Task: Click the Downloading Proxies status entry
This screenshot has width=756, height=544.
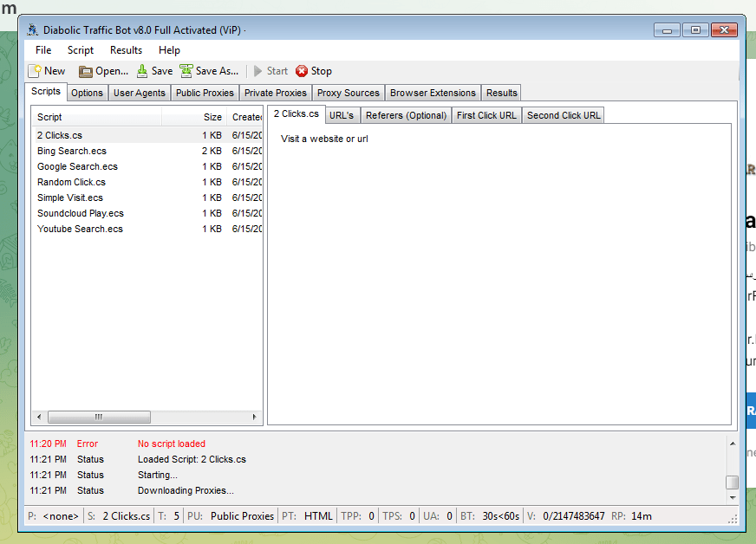Action: point(186,490)
